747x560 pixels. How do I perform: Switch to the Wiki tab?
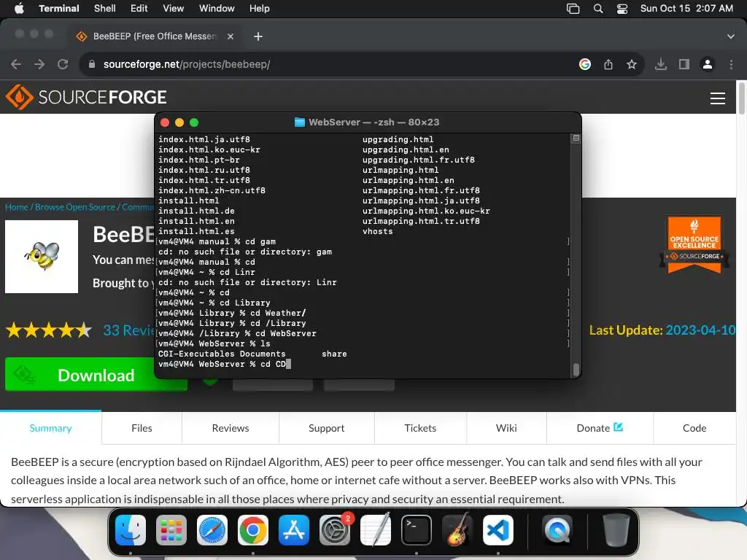tap(506, 427)
